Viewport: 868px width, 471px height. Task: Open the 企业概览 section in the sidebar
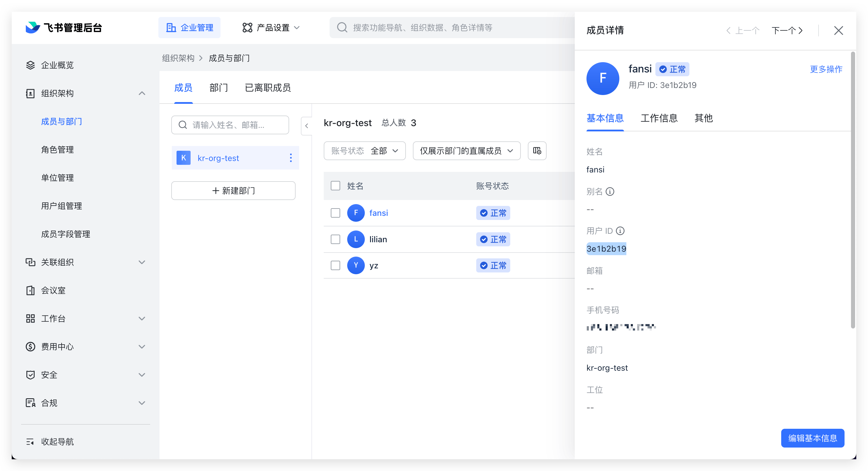[57, 65]
